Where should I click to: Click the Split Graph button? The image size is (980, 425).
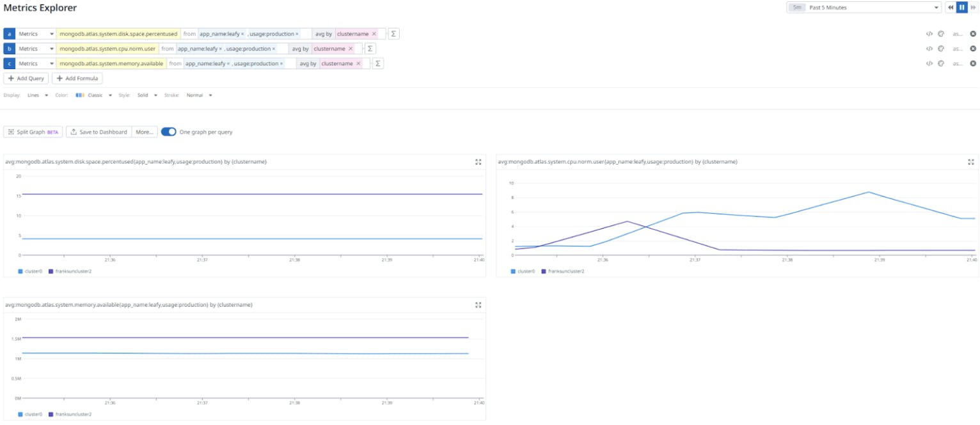coord(31,131)
